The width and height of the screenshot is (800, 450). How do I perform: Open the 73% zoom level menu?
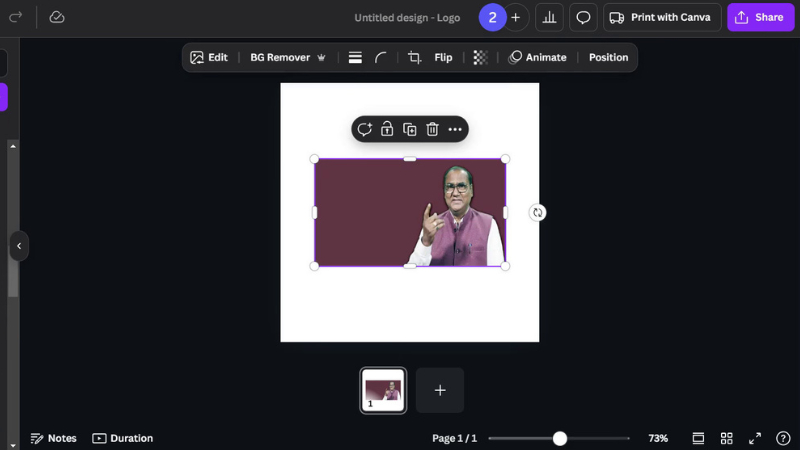click(658, 438)
